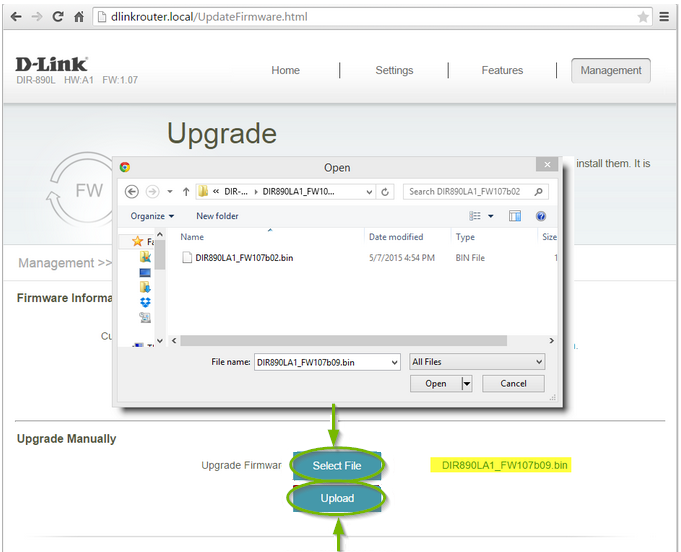Click the highlighted DIR890LA1_FW107b09.bin filename
Image resolution: width=681 pixels, height=552 pixels.
[x=504, y=465]
